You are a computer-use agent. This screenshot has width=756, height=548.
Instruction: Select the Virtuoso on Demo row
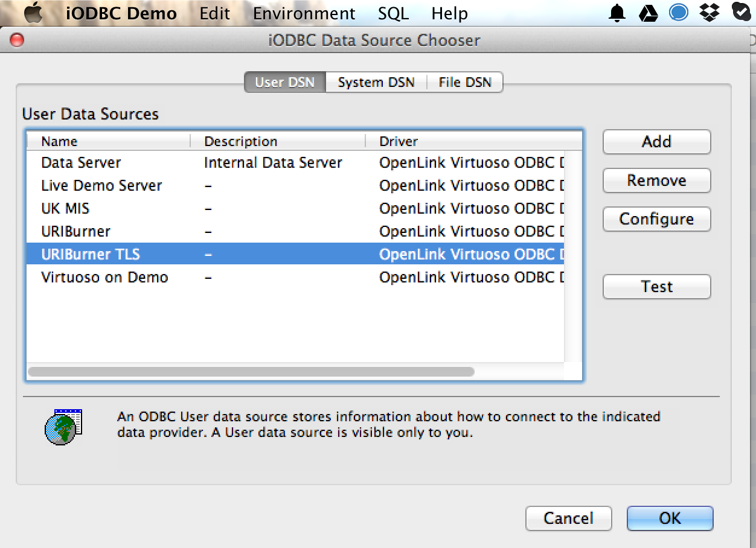(295, 277)
